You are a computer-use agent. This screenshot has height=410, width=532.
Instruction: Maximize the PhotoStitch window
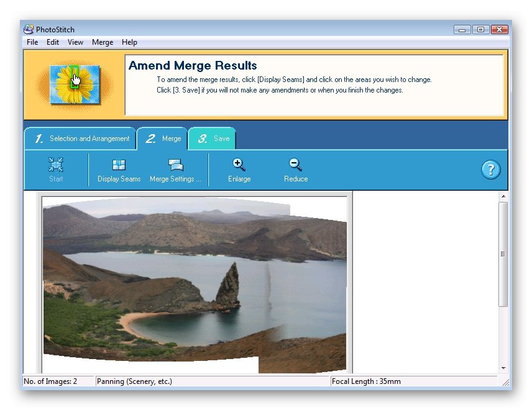pyautogui.click(x=480, y=30)
